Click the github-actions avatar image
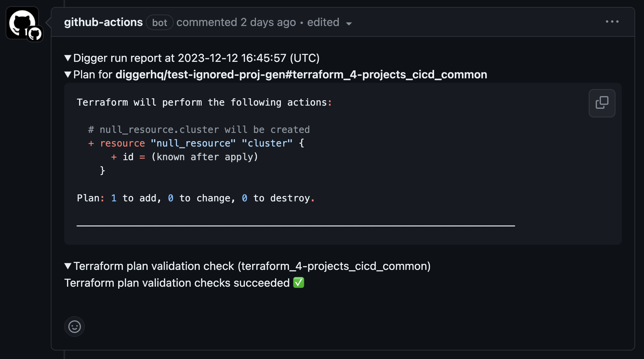 point(22,23)
